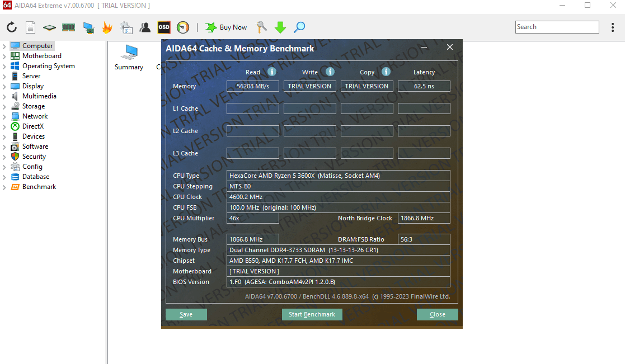Select Display in the sidebar tree
The height and width of the screenshot is (364, 625).
coord(33,86)
